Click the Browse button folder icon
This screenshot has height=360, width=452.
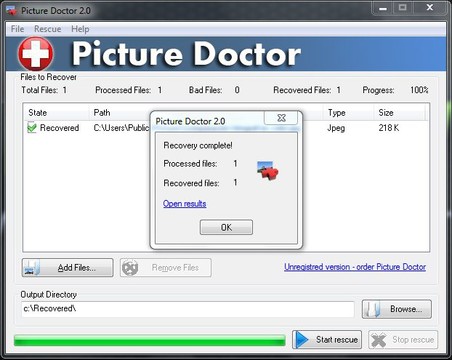(373, 309)
